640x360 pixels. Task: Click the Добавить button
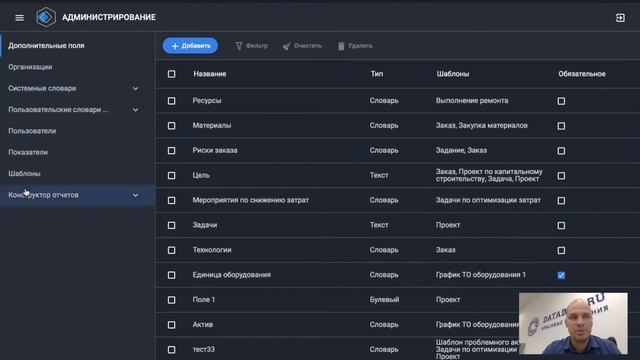pyautogui.click(x=190, y=46)
